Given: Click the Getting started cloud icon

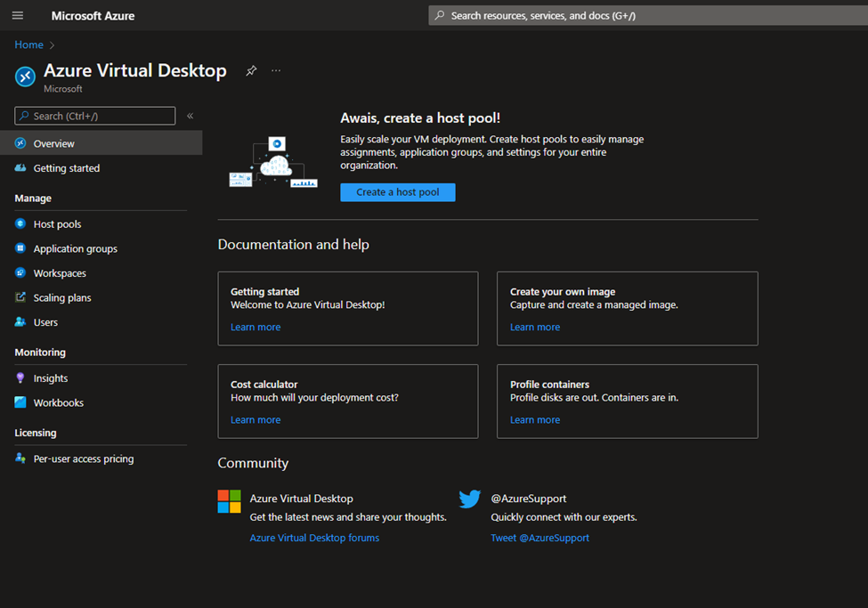Looking at the screenshot, I should [x=20, y=167].
